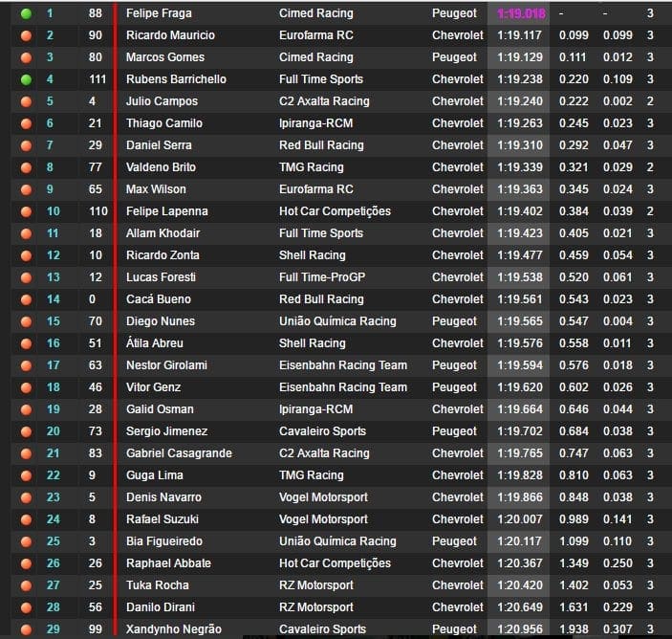
Task: Click driver name Daniel Serra
Action: (159, 145)
